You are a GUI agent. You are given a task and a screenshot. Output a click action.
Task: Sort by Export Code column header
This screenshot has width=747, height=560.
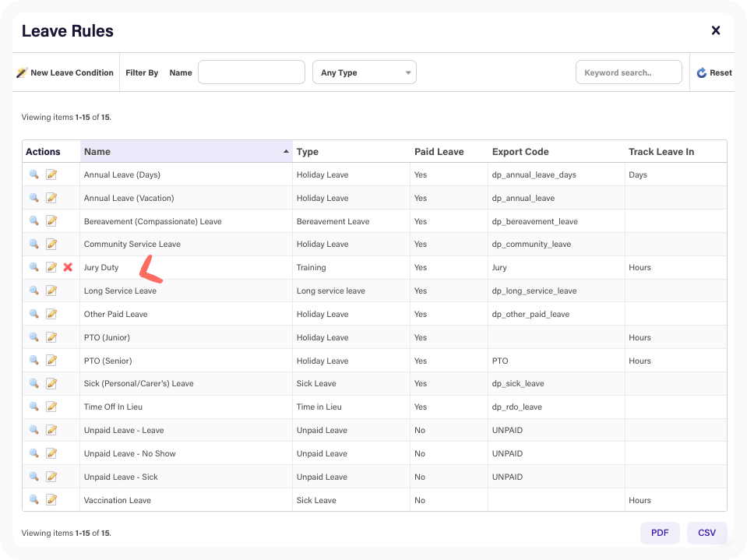point(556,151)
